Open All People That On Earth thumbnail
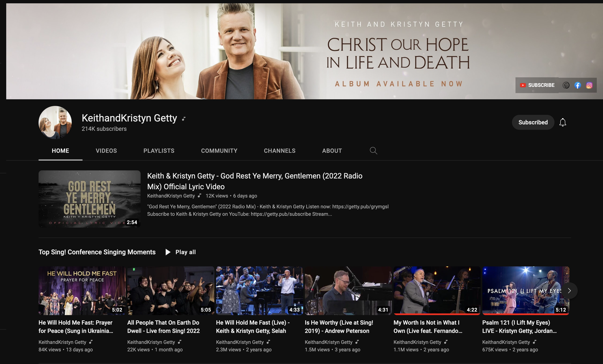The image size is (603, 364). point(171,291)
